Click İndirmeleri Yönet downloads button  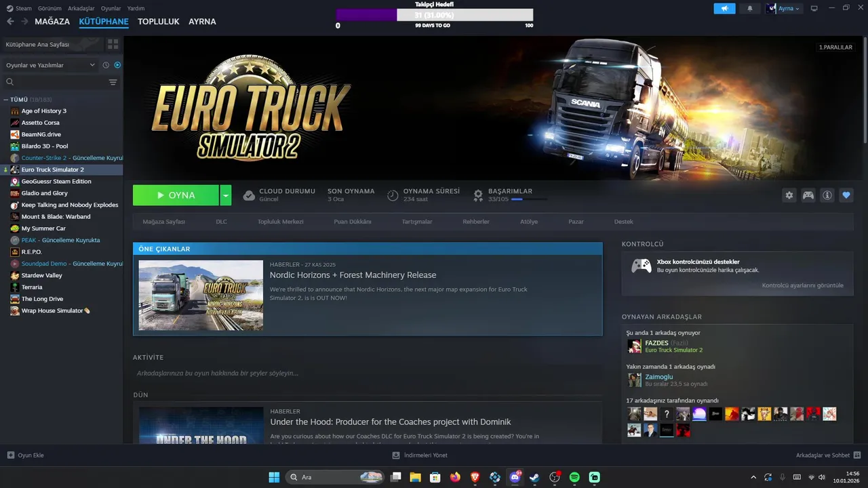(x=420, y=455)
